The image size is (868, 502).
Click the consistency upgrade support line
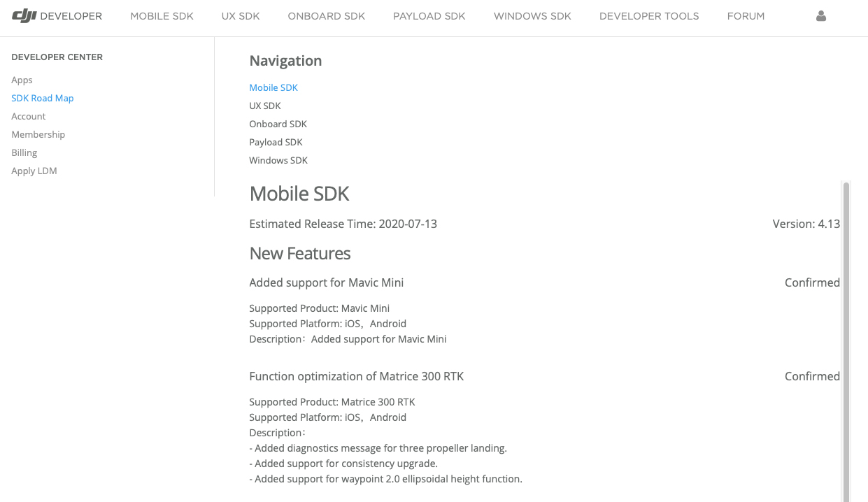(343, 464)
